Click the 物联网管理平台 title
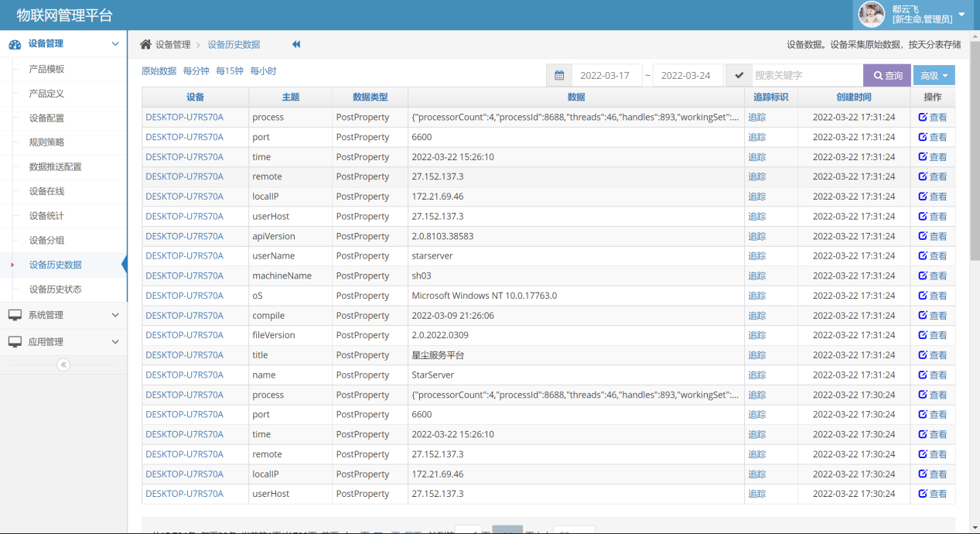980x534 pixels. click(x=64, y=15)
